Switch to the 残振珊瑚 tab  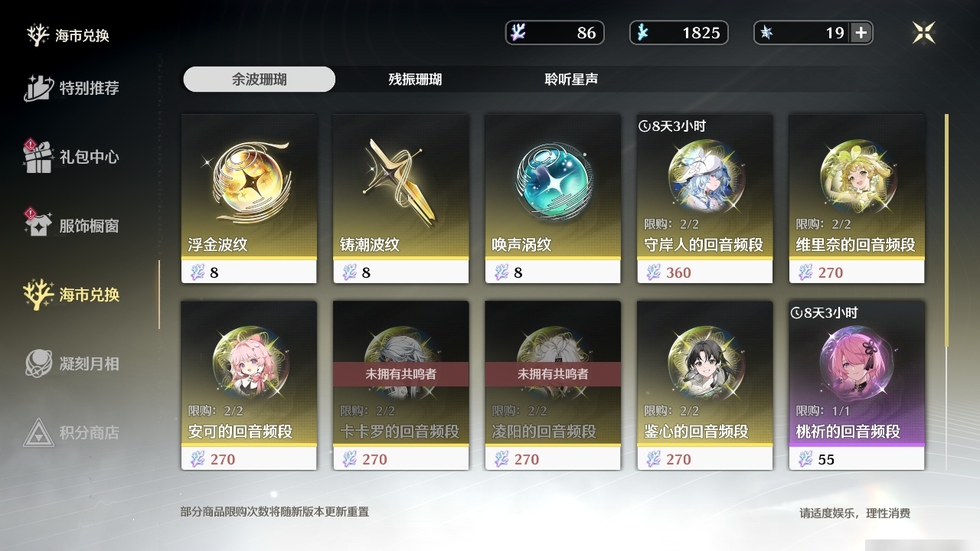pos(415,79)
